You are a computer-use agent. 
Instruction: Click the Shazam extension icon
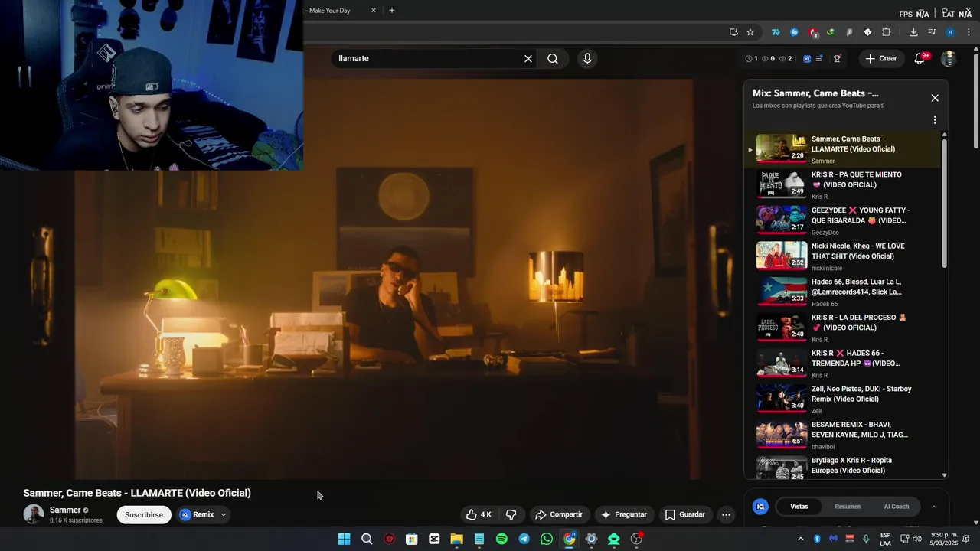pyautogui.click(x=794, y=32)
